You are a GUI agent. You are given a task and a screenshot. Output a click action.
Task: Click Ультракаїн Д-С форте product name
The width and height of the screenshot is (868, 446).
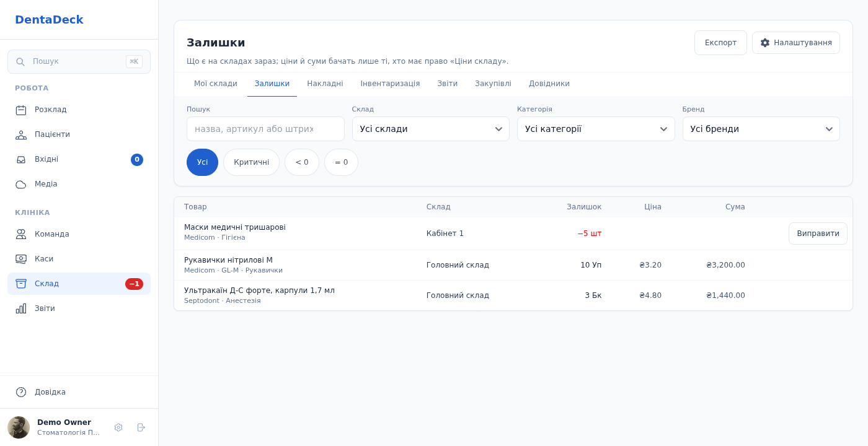[x=259, y=291]
